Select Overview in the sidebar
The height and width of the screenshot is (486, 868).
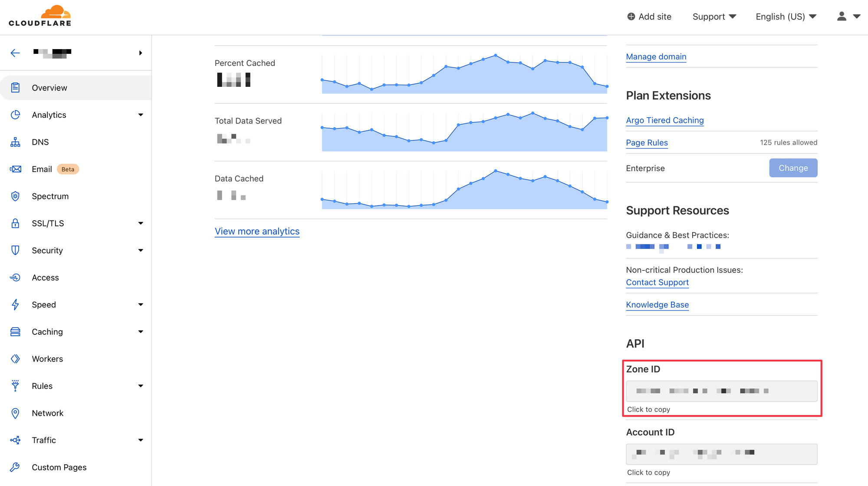coord(76,88)
